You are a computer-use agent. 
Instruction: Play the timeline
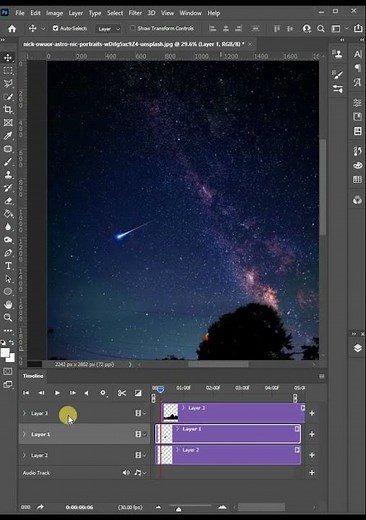[x=57, y=393]
